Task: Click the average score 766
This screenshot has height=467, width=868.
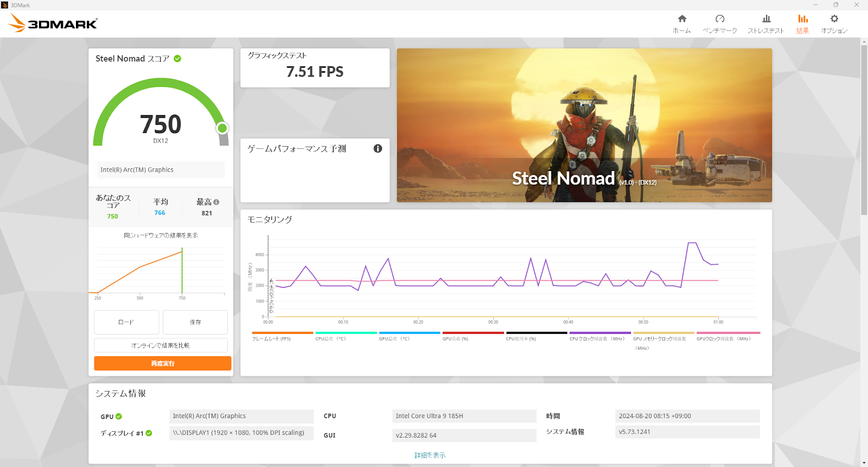Action: pos(159,213)
